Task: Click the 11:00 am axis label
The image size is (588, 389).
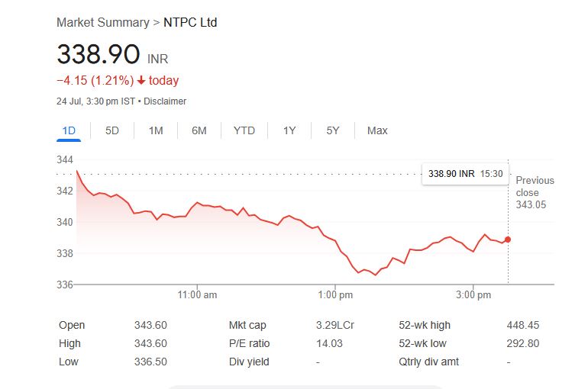Action: pos(197,295)
